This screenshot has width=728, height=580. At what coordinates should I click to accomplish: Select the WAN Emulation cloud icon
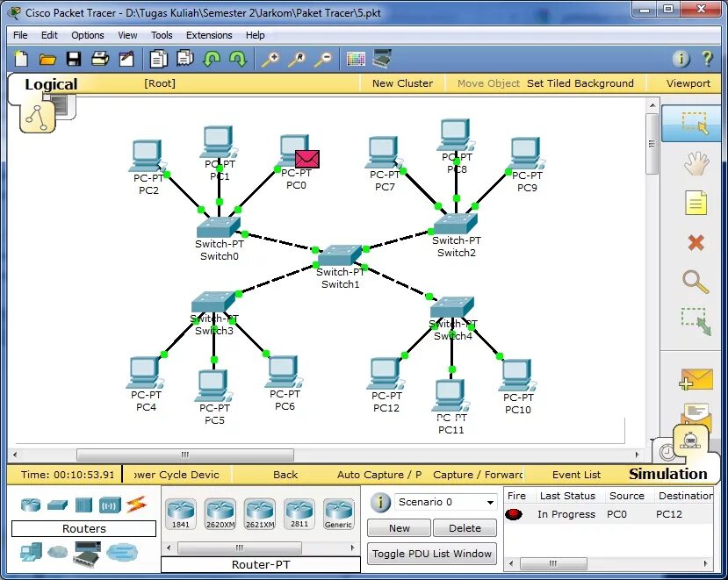pyautogui.click(x=57, y=552)
